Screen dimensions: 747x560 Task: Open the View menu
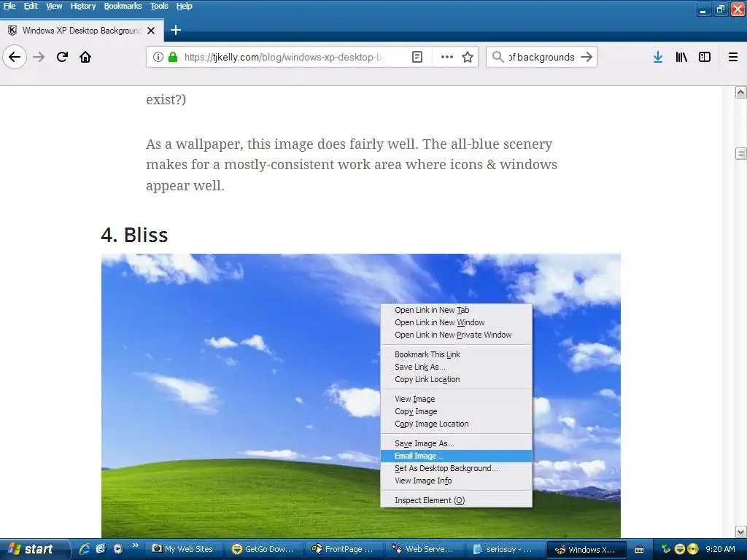coord(54,6)
